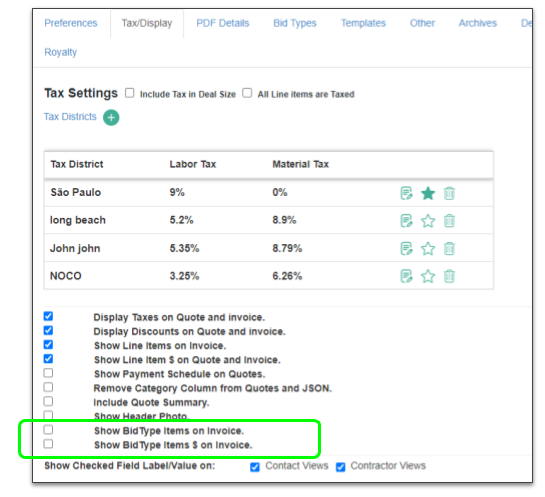Go to the Royalty tab
The image size is (545, 497).
pyautogui.click(x=60, y=52)
